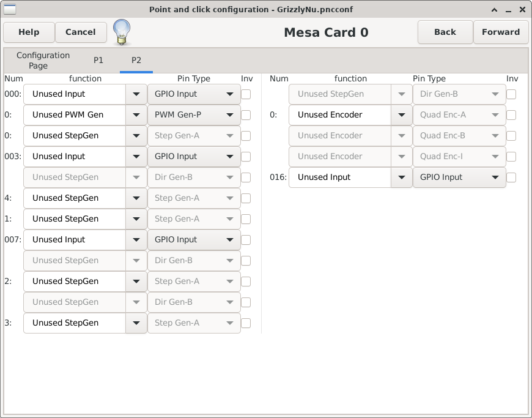Cancel the configuration wizard
The width and height of the screenshot is (532, 418).
(81, 32)
